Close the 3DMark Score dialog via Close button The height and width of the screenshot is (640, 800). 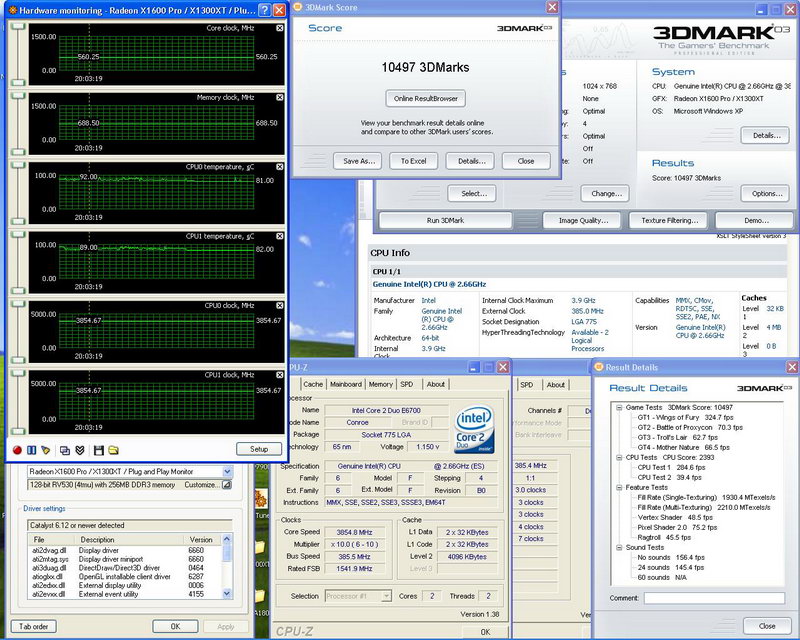[x=526, y=161]
